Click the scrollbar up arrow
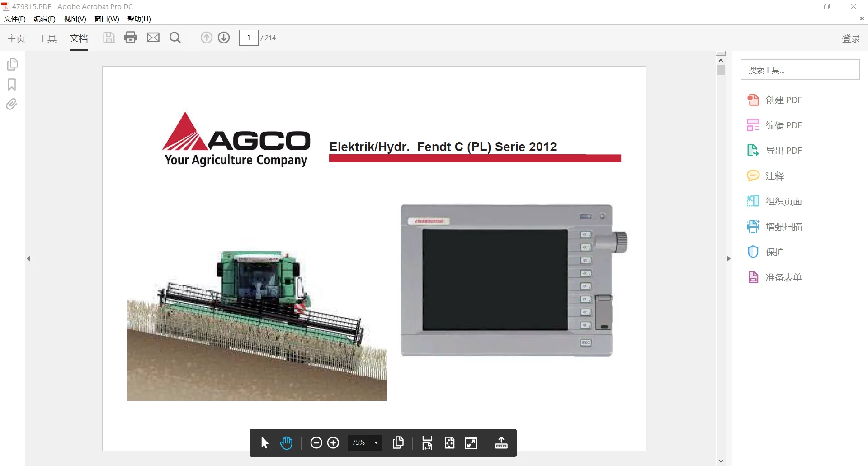This screenshot has width=868, height=466. tap(721, 60)
